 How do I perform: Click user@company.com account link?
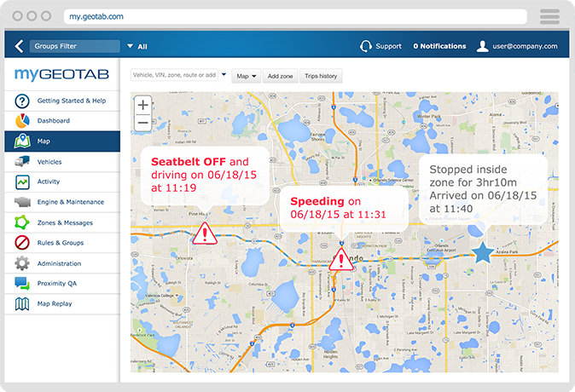(525, 46)
